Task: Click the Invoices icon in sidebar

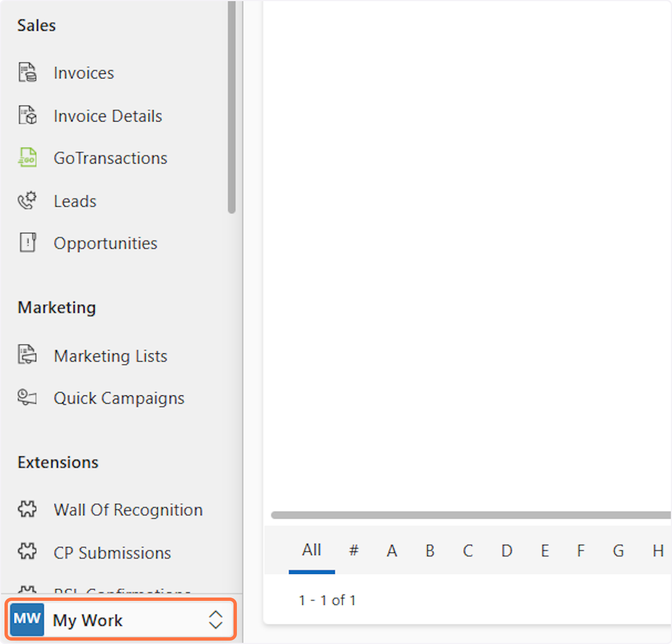Action: [x=27, y=73]
